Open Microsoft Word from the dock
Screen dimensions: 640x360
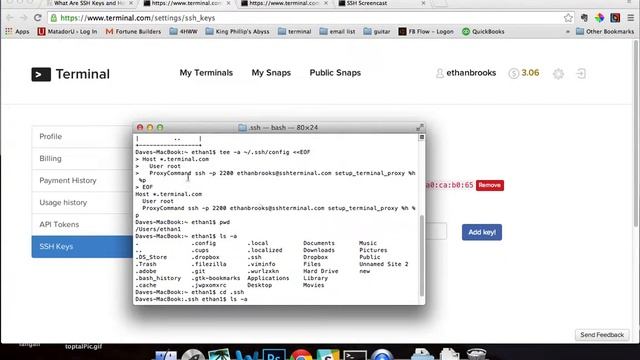[247, 356]
